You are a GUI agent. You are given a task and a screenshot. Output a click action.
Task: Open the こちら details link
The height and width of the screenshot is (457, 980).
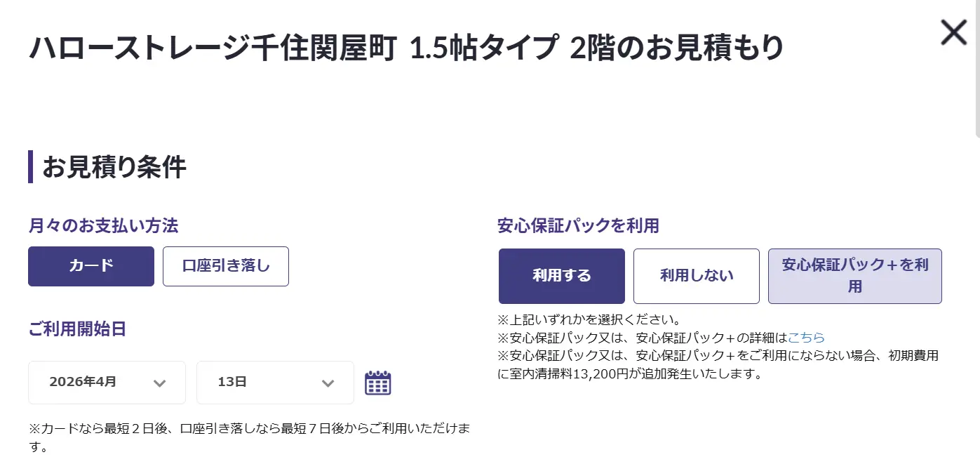click(806, 338)
